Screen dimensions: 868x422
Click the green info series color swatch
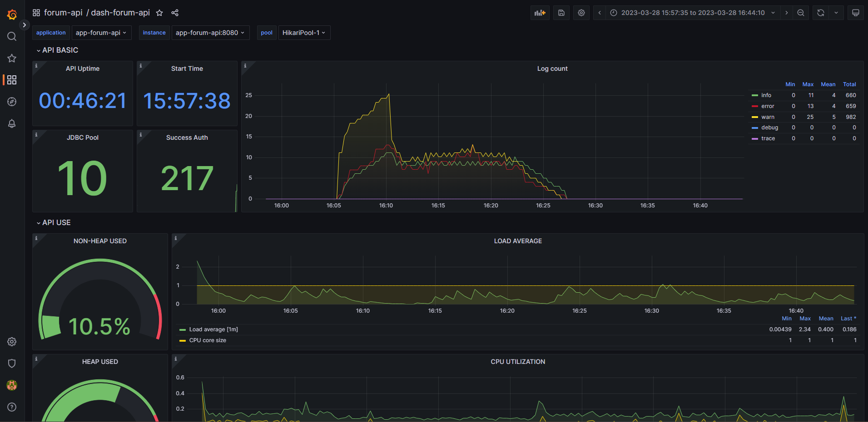(x=755, y=95)
